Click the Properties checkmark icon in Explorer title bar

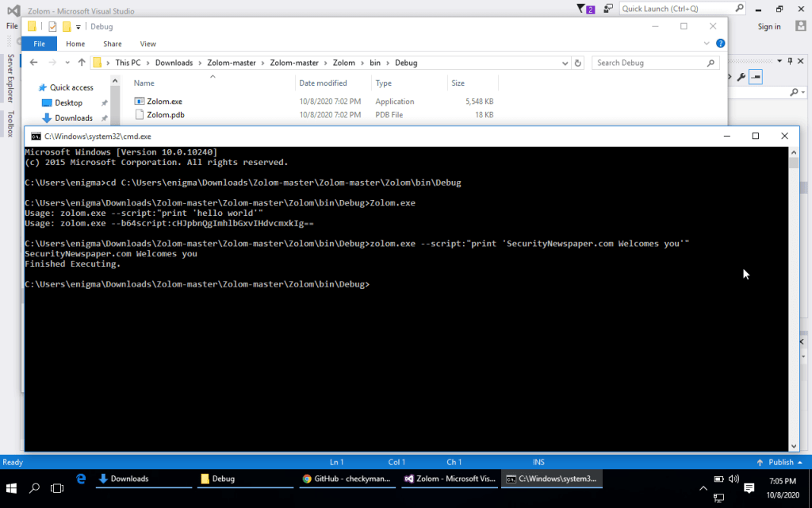52,26
